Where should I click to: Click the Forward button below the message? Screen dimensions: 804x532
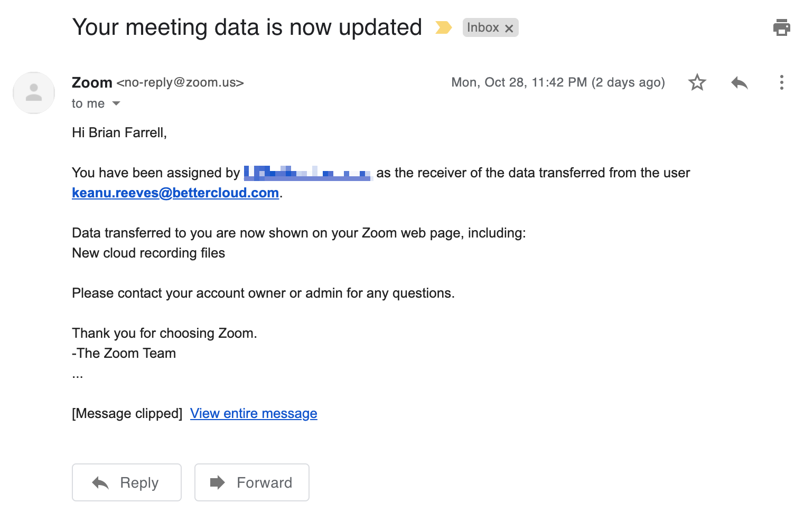pos(252,482)
